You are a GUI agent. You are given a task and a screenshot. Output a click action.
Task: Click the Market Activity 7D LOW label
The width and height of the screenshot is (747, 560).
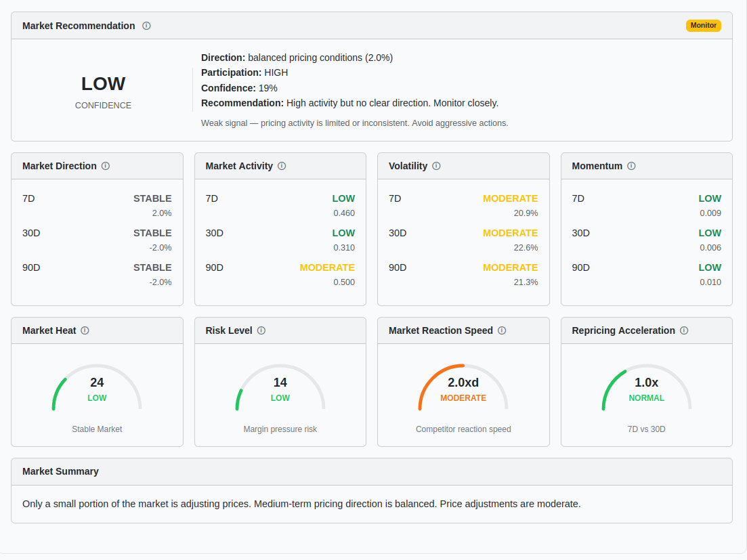[343, 198]
